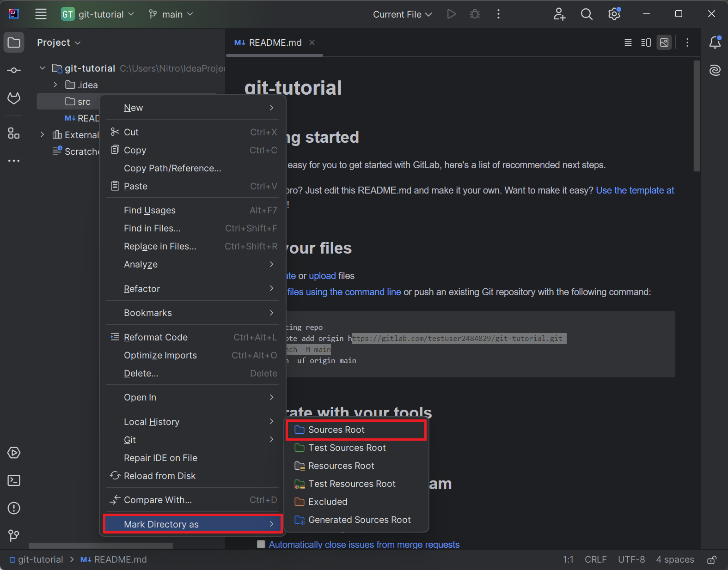This screenshot has width=728, height=570.
Task: Open the AI Assistant spiral icon
Action: pos(715,70)
